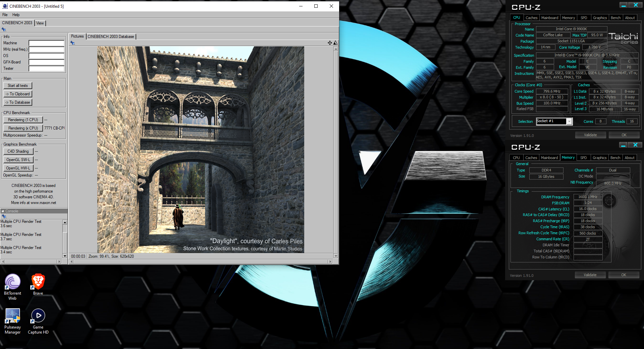Open the Graphics tab in the lower CPU-Z window
The height and width of the screenshot is (349, 644).
tap(599, 158)
